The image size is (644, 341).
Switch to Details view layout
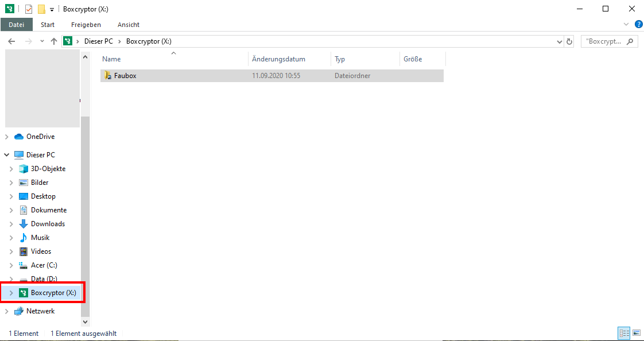tap(624, 334)
